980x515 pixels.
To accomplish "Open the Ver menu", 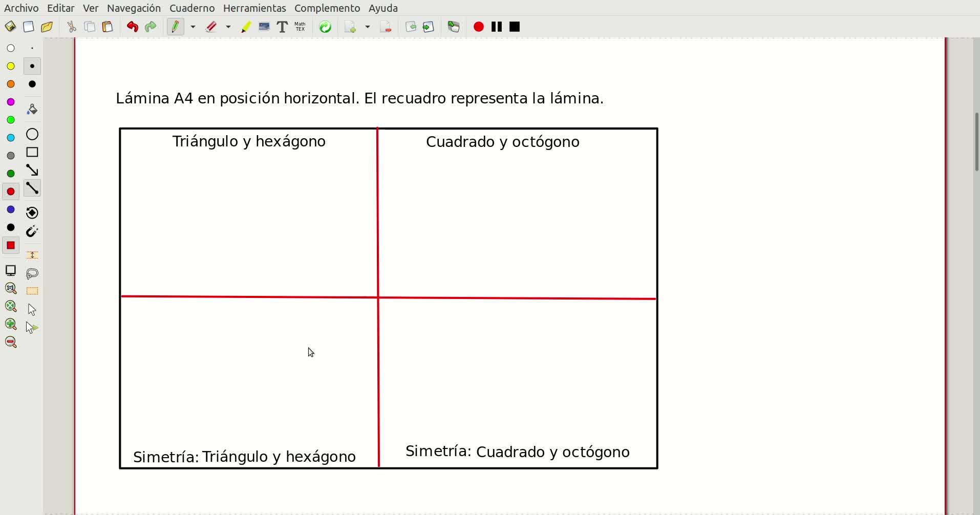I will [91, 8].
